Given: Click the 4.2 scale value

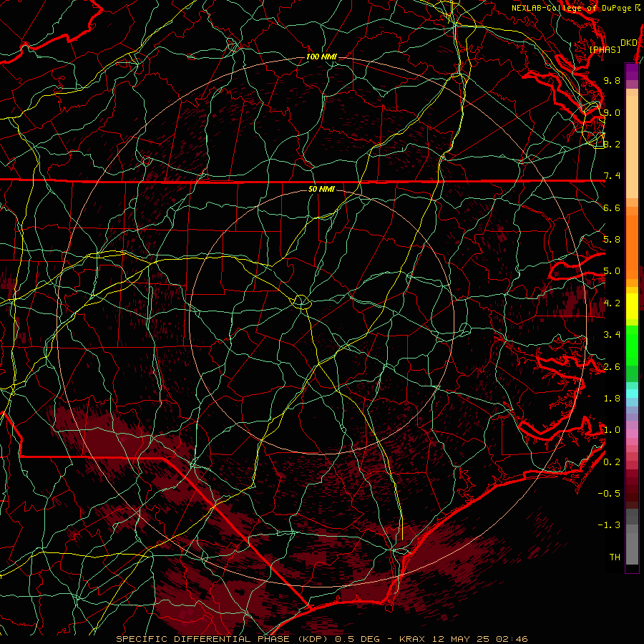Looking at the screenshot, I should pos(612,303).
